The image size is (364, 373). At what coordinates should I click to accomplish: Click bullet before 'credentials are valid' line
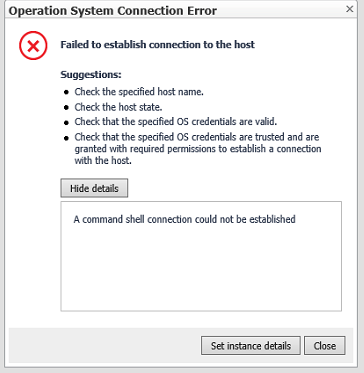pyautogui.click(x=67, y=123)
